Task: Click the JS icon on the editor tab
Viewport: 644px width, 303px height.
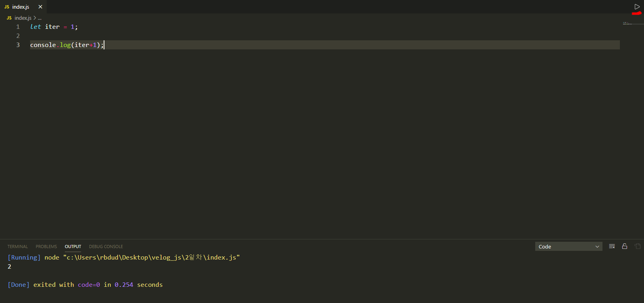Action: (x=7, y=7)
